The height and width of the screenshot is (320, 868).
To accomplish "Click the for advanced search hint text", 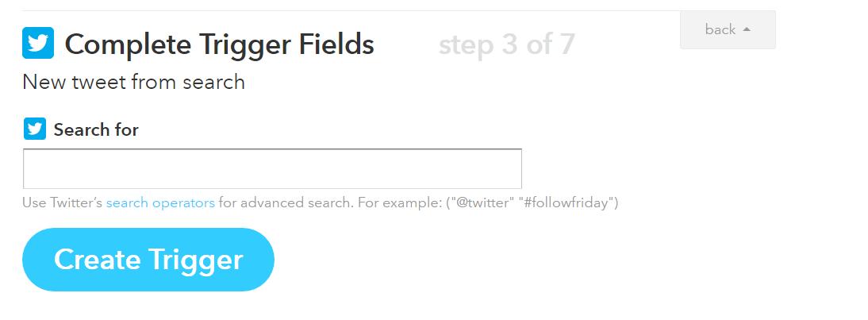I will (286, 202).
